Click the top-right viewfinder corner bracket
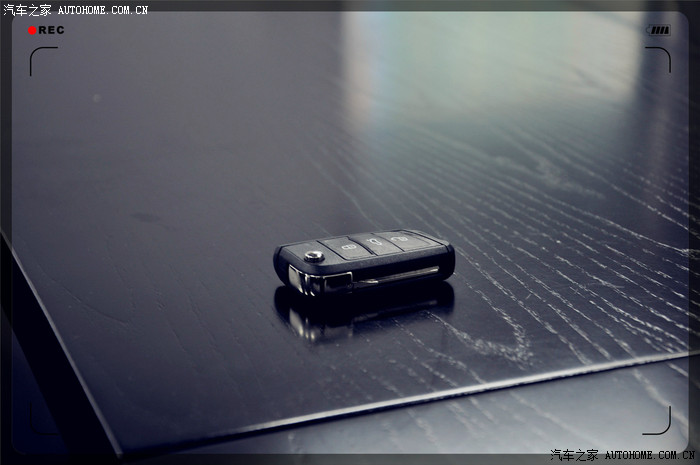The width and height of the screenshot is (700, 465). click(x=659, y=58)
